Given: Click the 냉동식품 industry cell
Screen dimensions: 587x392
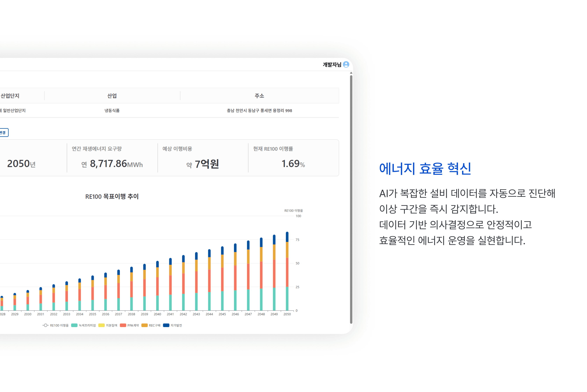Looking at the screenshot, I should (112, 111).
